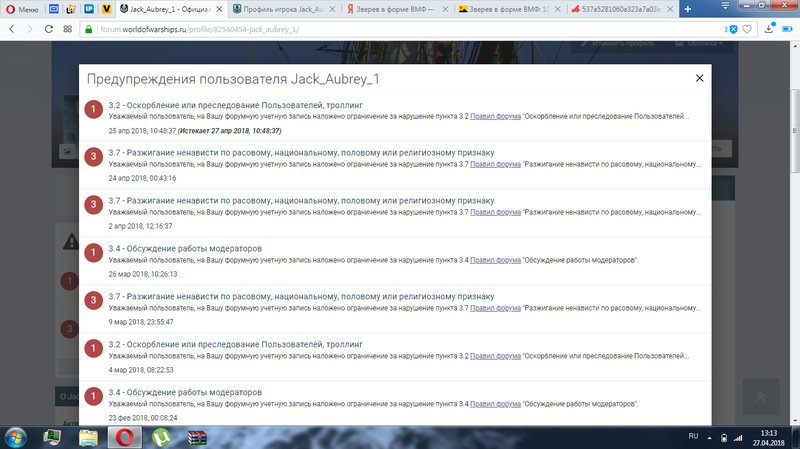800x449 pixels.
Task: Click the ad blocker shield icon
Action: tap(733, 30)
